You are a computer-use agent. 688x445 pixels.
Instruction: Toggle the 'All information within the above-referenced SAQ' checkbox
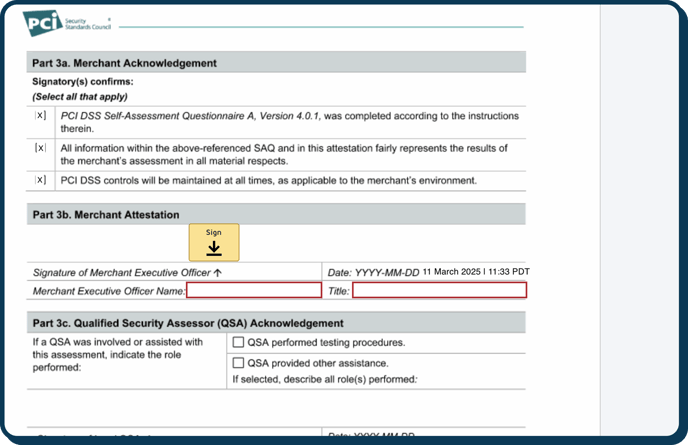40,148
